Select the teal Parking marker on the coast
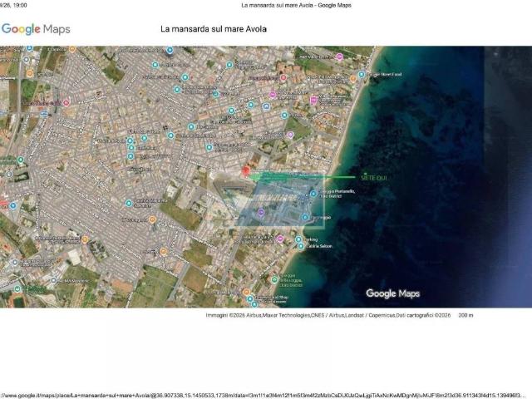Screen dimensions: 532x399 298,239
